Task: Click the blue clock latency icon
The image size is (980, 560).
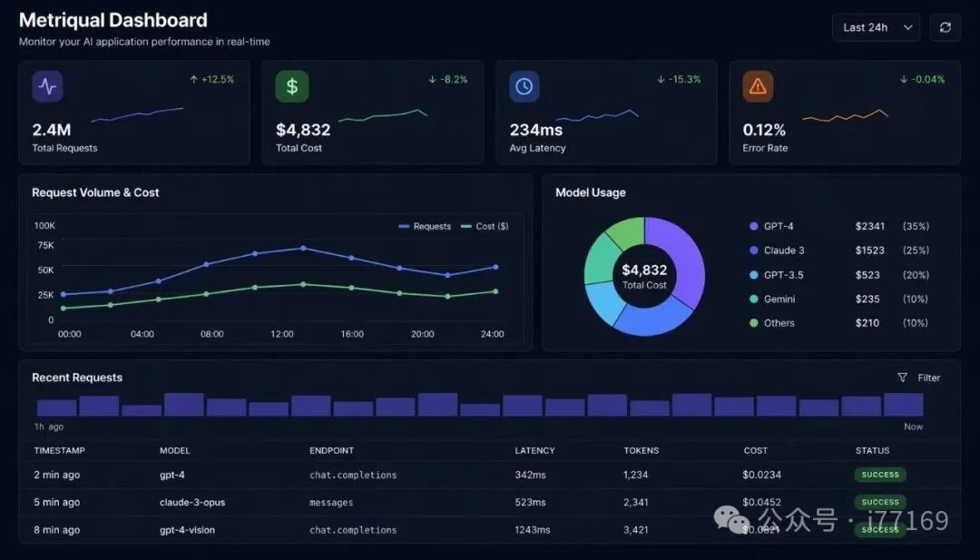Action: (524, 87)
